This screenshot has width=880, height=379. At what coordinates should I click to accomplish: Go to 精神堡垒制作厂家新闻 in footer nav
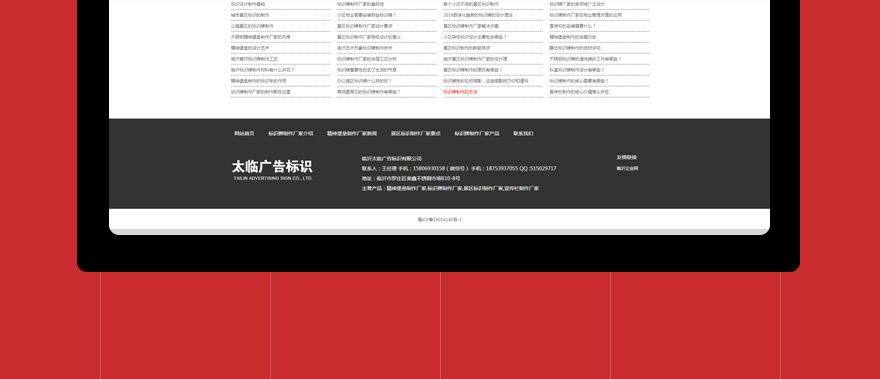click(352, 134)
